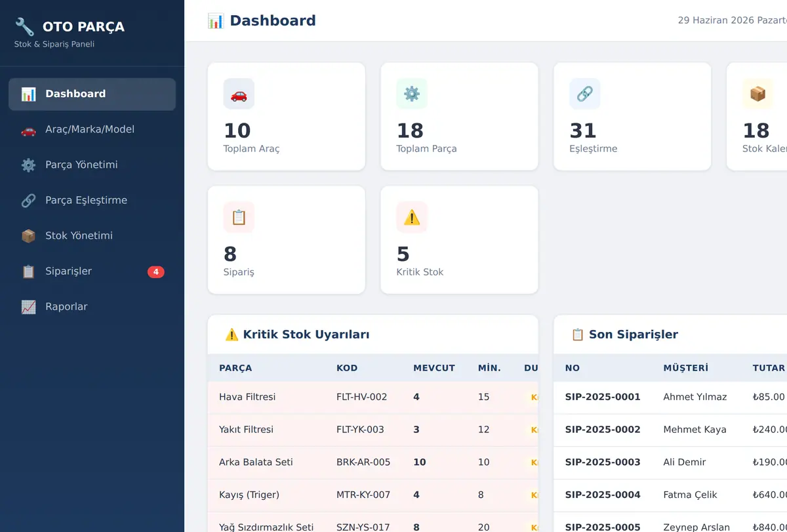Click the red 4 badge on Siparişler
The width and height of the screenshot is (787, 532).
(x=156, y=272)
